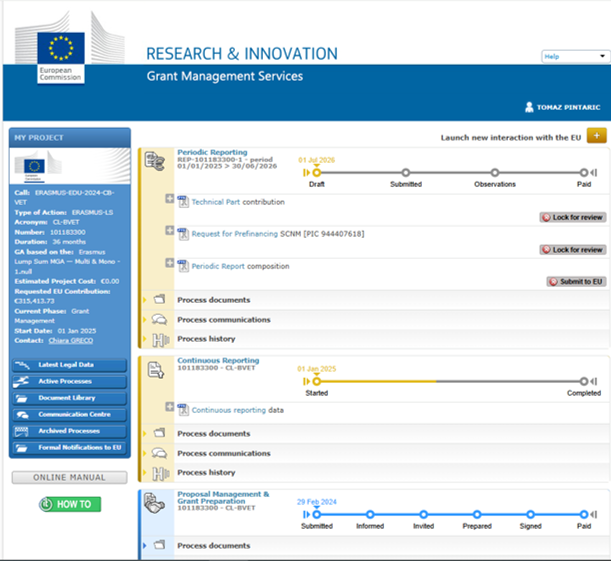Open the Request for Prefinancing link
Viewport: 611px width, 561px height.
pos(235,234)
